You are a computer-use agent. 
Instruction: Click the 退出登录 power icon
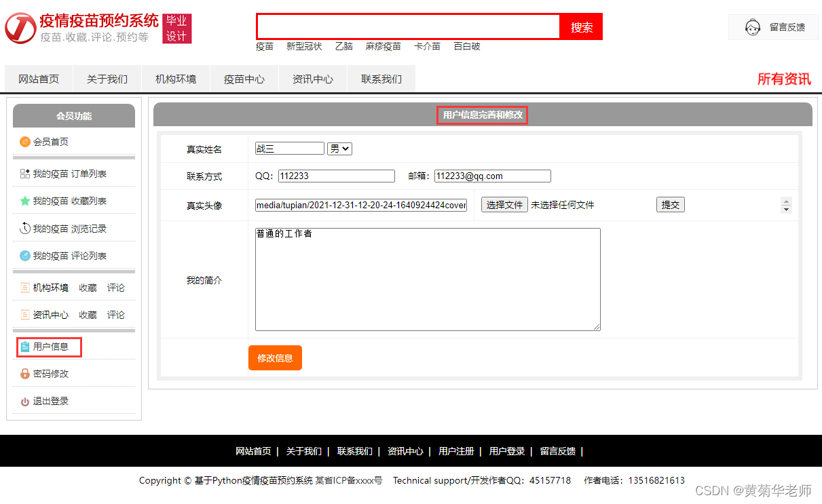coord(25,402)
